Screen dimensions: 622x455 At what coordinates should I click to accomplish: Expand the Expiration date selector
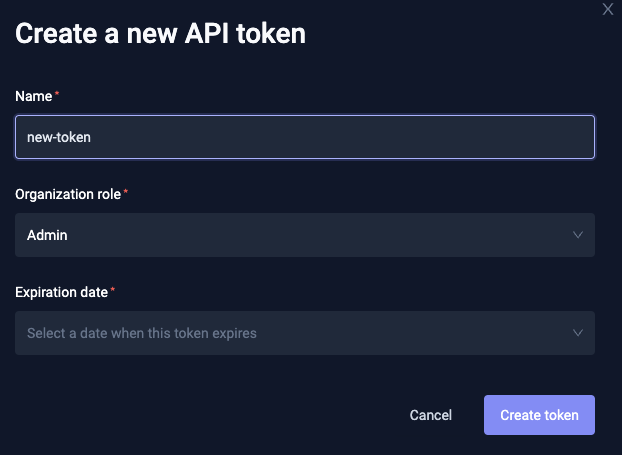pyautogui.click(x=304, y=333)
